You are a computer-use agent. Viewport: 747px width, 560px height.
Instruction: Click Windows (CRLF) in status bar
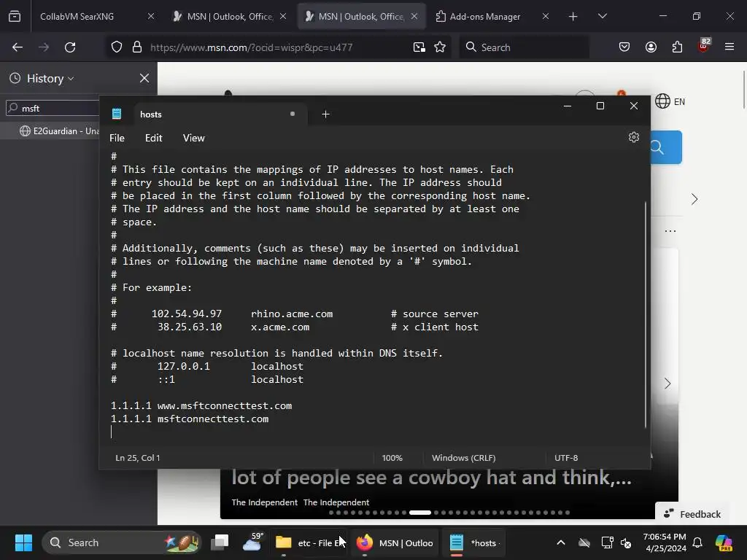[463, 458]
